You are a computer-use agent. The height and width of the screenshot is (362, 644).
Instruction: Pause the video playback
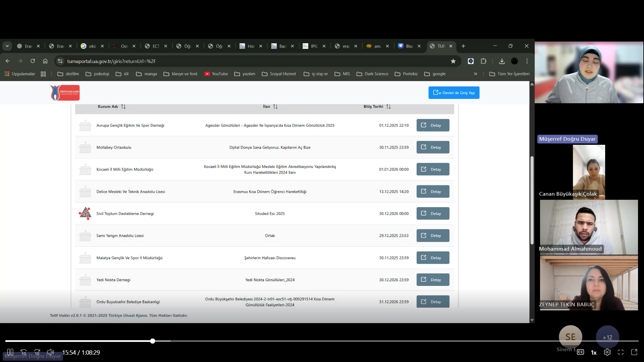(10, 352)
